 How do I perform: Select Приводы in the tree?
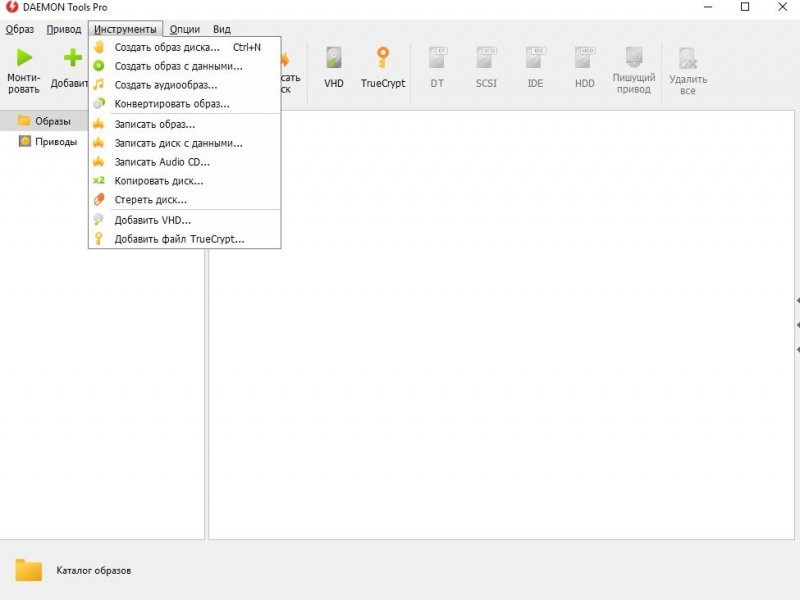tap(56, 141)
